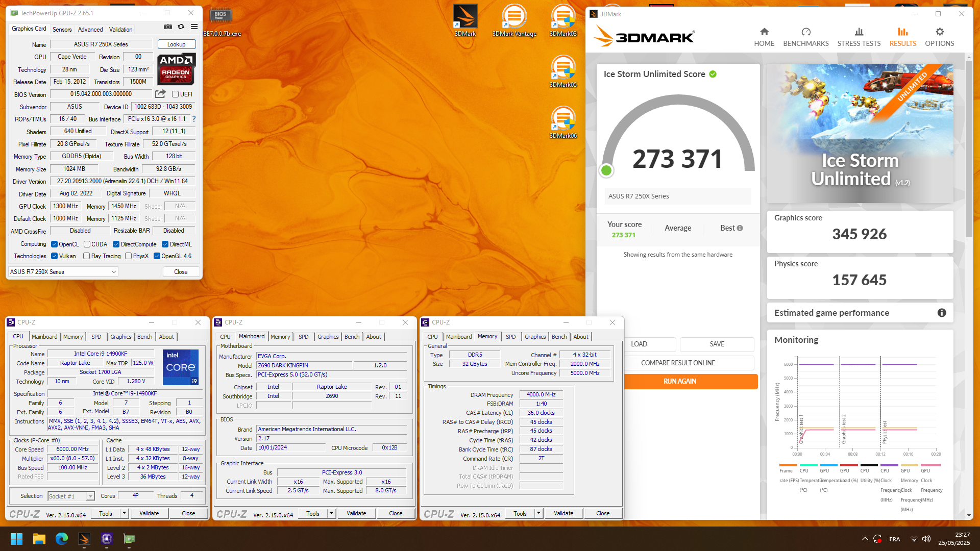Validate in Mainboard CPU-Z window
The image size is (980, 551).
(x=356, y=514)
